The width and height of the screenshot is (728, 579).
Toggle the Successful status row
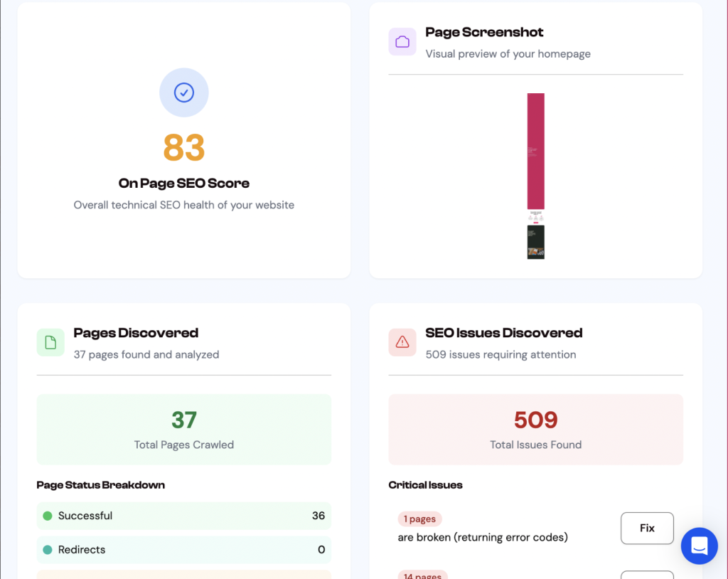183,516
